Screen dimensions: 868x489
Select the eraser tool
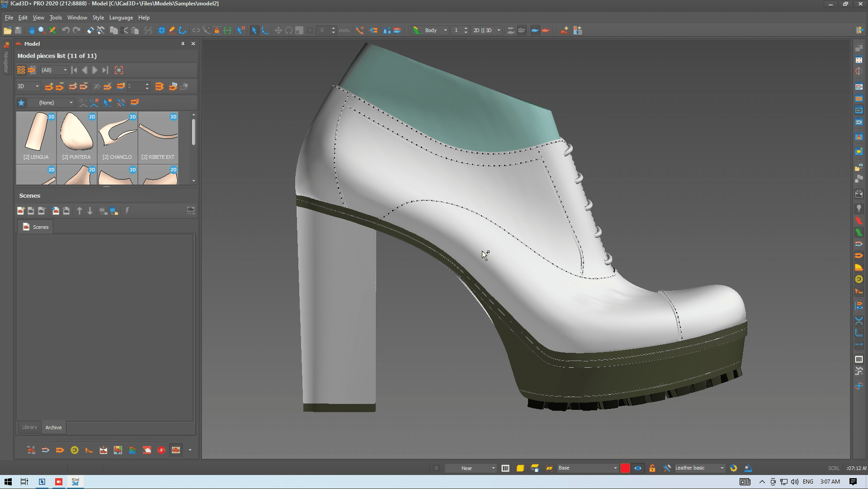pos(90,30)
